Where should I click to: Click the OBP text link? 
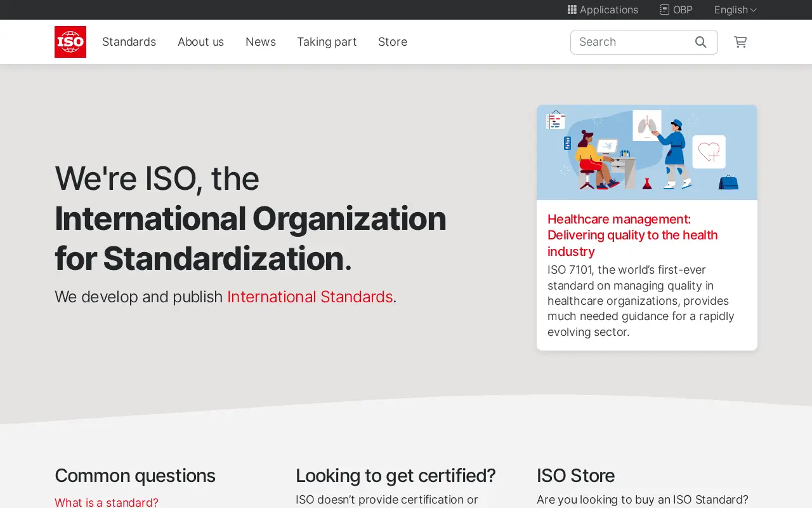pos(683,10)
